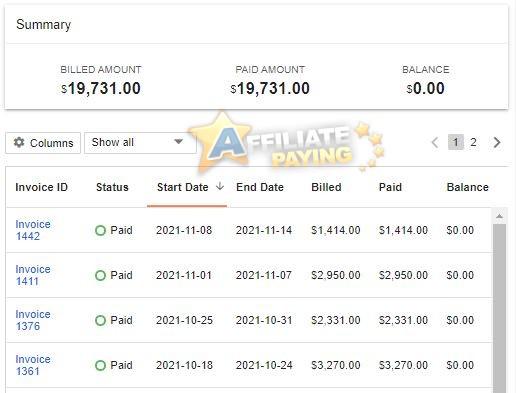Go to the next page arrow
Screen dimensions: 516x393
497,142
